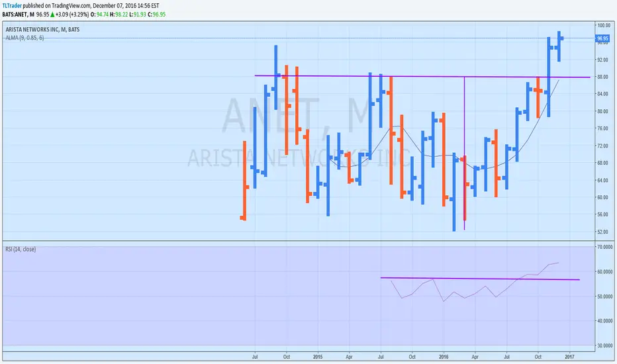Click the 52.00 price axis label
The image size is (617, 364).
pyautogui.click(x=602, y=232)
